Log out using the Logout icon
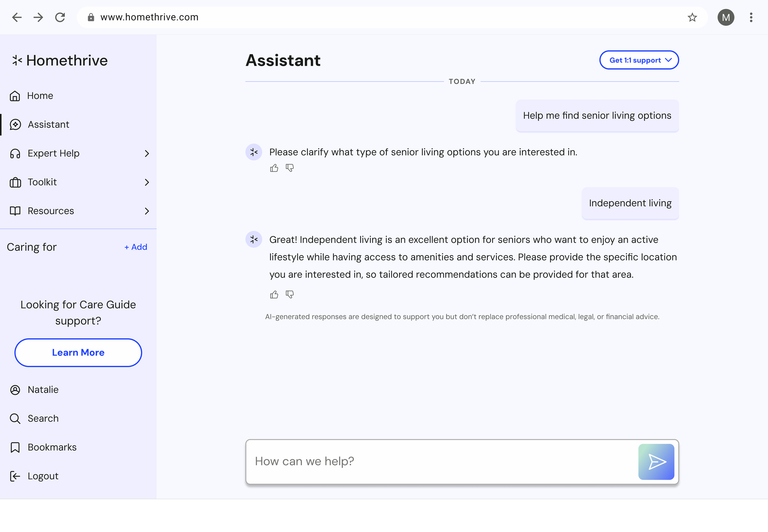Image resolution: width=768 pixels, height=532 pixels. [x=15, y=476]
